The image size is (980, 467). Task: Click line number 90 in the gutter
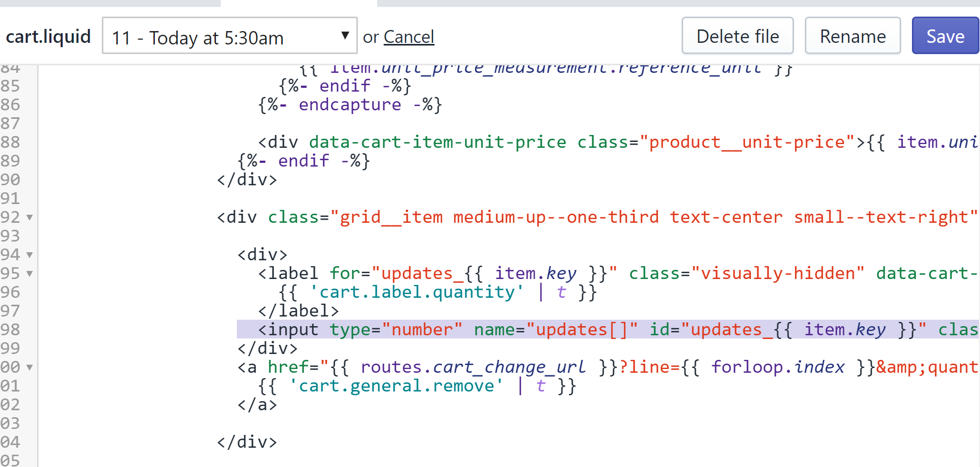(x=11, y=180)
